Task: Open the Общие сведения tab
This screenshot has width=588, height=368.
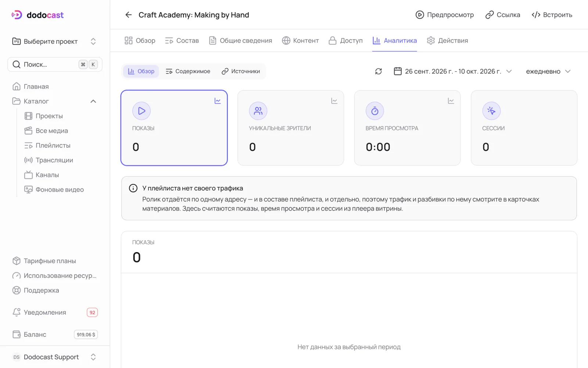Action: (x=240, y=40)
